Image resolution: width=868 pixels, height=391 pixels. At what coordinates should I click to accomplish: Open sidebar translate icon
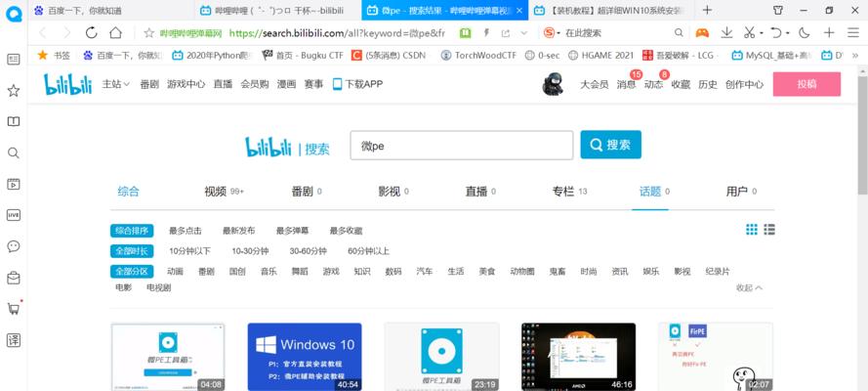pos(14,340)
